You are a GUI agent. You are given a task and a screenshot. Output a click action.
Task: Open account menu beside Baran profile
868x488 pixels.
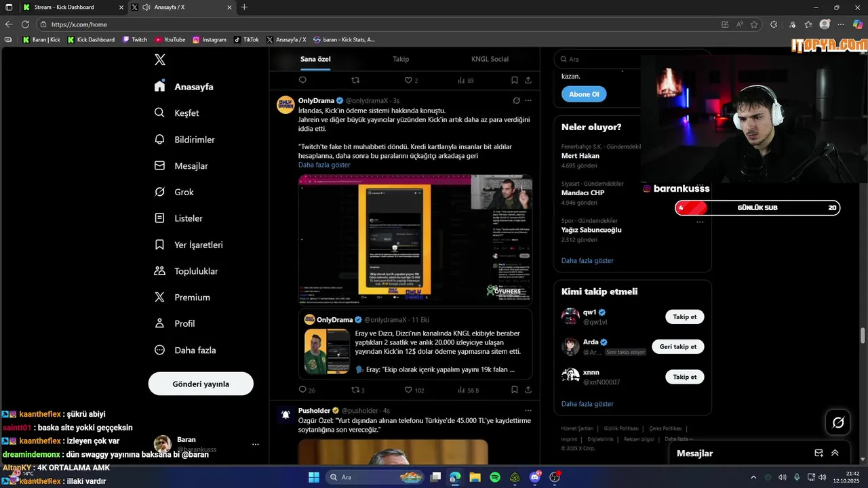(x=256, y=445)
